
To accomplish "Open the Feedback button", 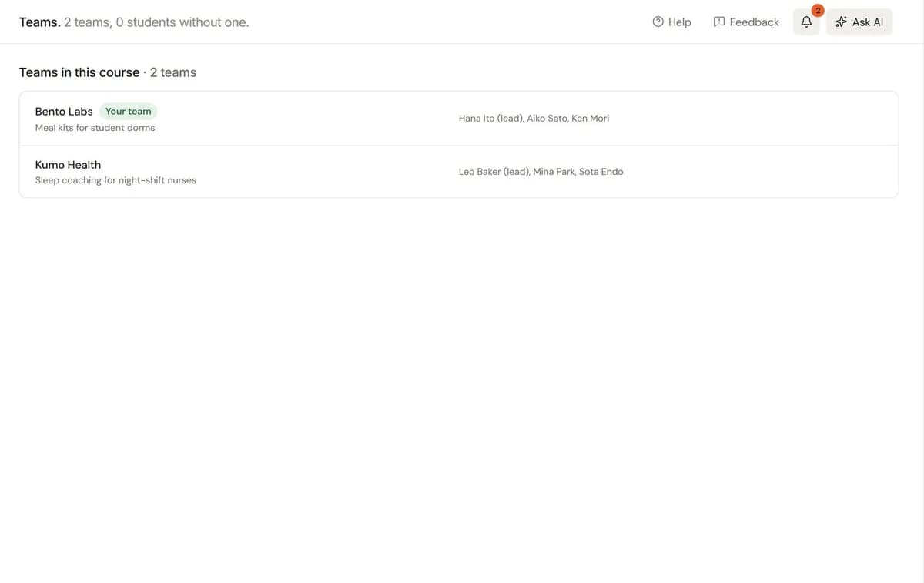I will pos(746,22).
